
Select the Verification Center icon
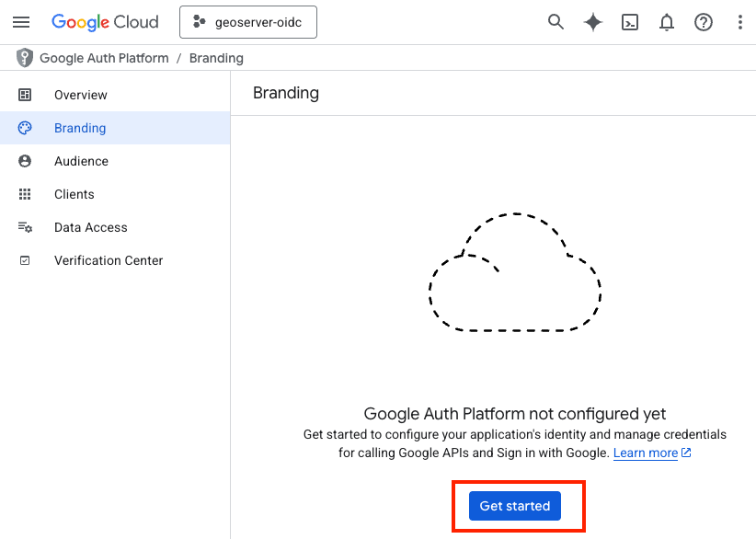[x=26, y=260]
